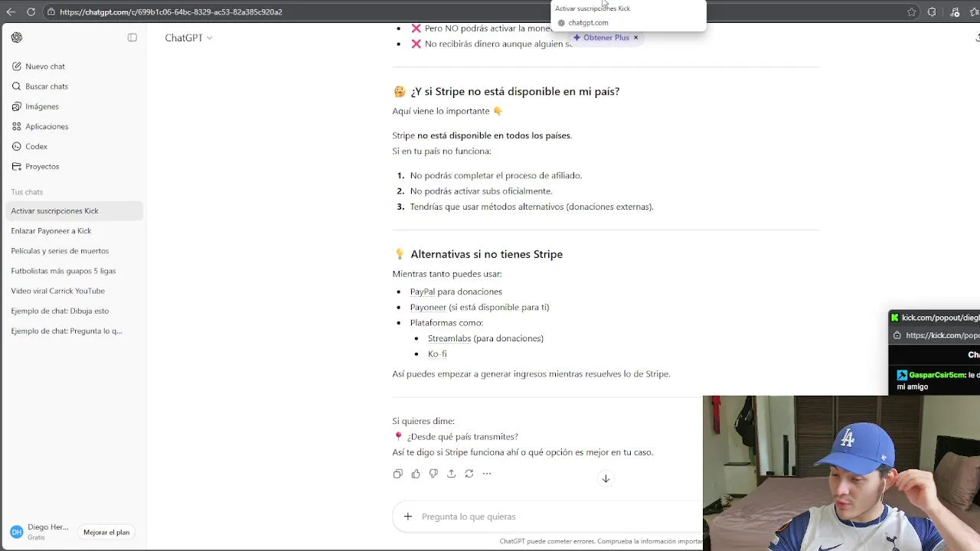Click the GasparCsir5cm username in Kick chat
The width and height of the screenshot is (980, 551).
[937, 375]
